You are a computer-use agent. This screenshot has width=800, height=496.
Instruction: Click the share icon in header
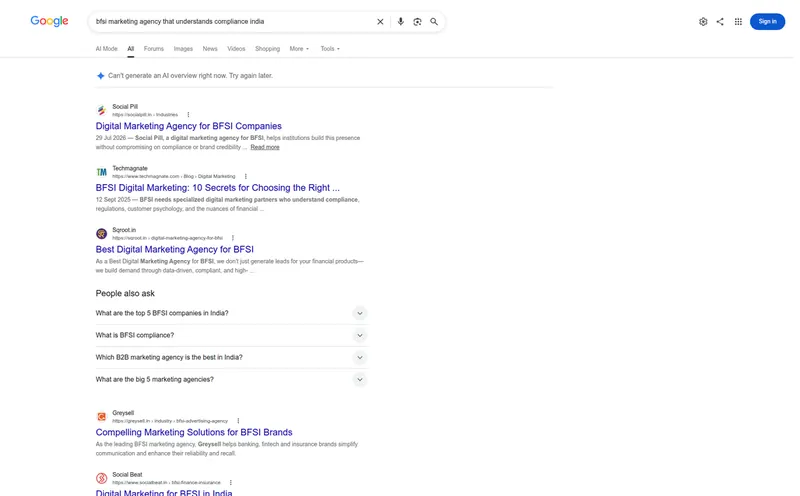(720, 21)
